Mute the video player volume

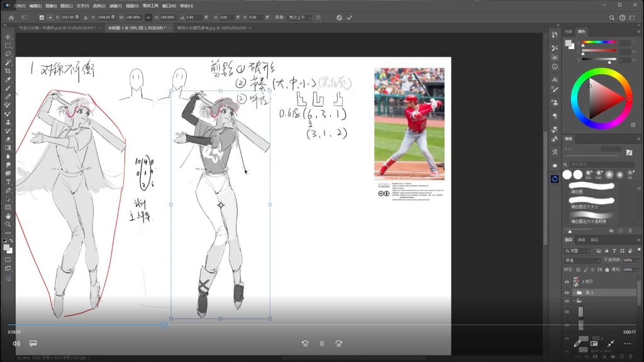(x=16, y=344)
